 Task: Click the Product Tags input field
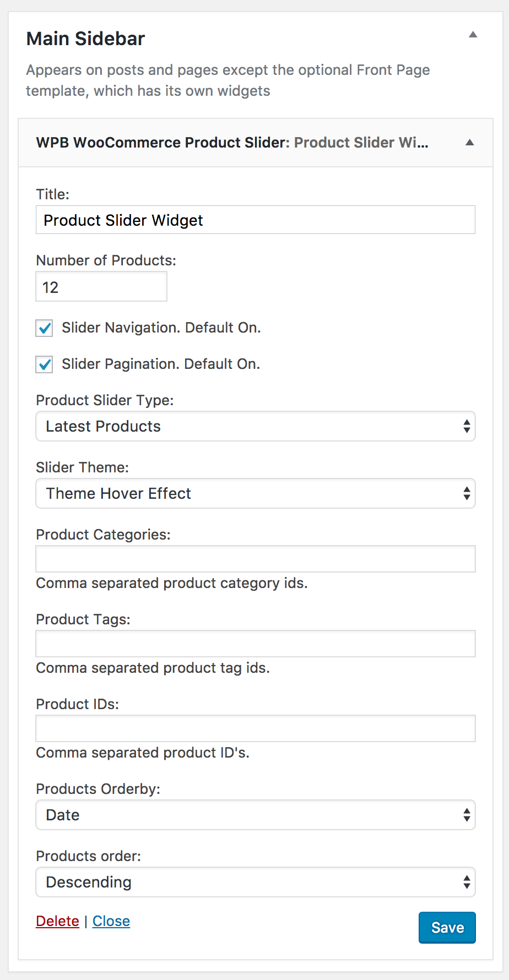(x=256, y=644)
